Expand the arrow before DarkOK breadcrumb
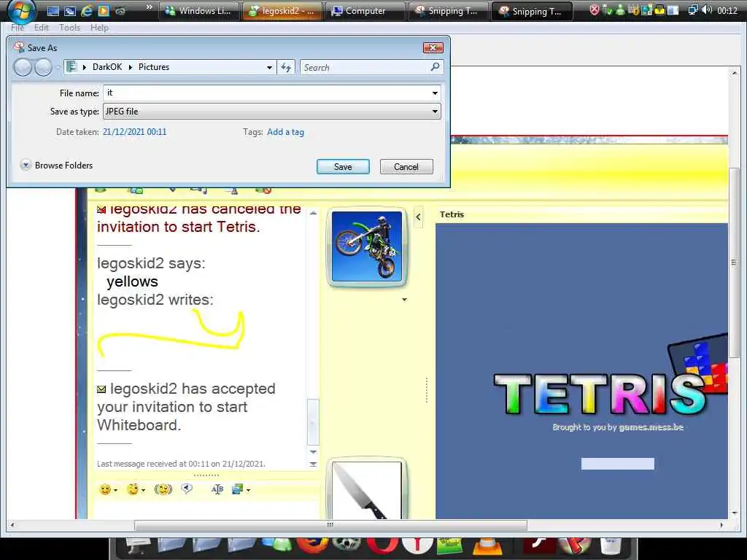747x560 pixels. click(85, 68)
